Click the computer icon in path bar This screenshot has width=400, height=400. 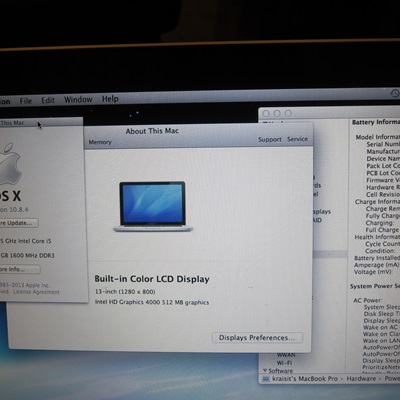pyautogui.click(x=266, y=379)
